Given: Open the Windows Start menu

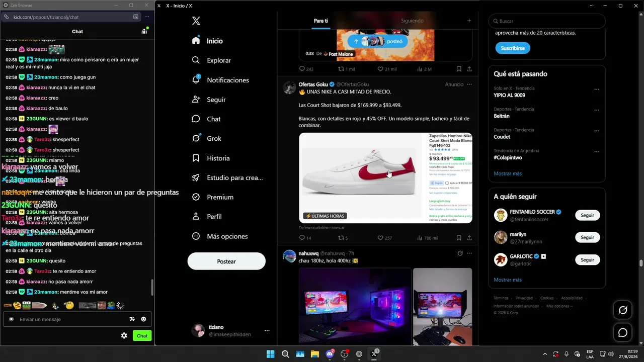Looking at the screenshot, I should pos(271,354).
